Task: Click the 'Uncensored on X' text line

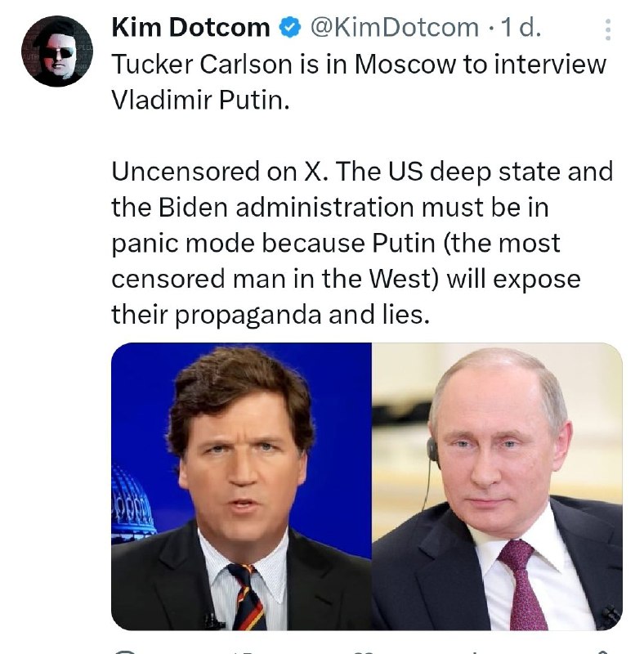Action: [x=362, y=172]
